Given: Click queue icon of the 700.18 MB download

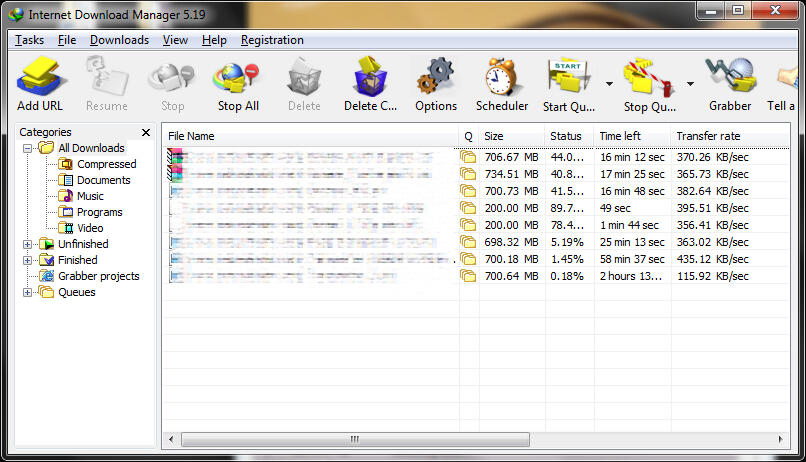Looking at the screenshot, I should tap(468, 259).
